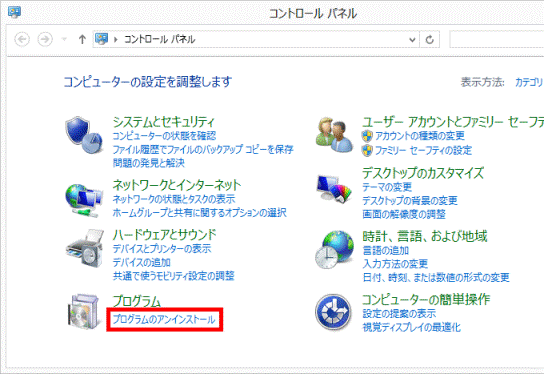Open 時計、言語、および地域 category
The image size is (544, 374).
point(425,236)
